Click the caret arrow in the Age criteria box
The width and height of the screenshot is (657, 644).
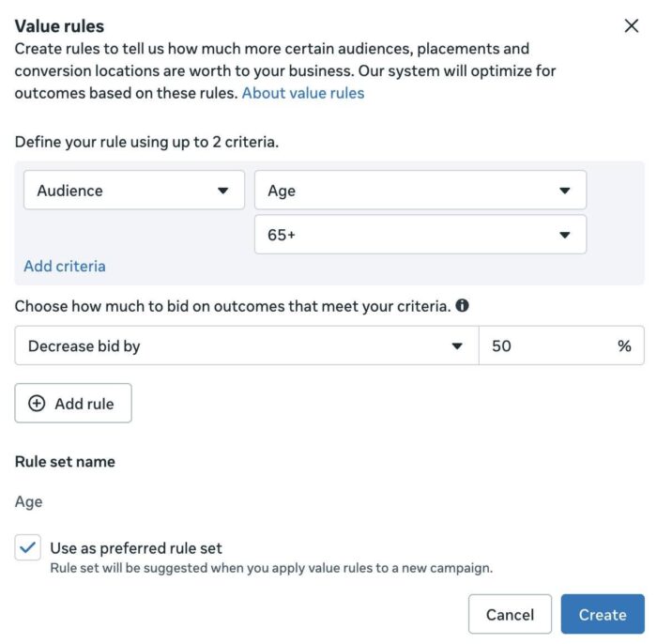pyautogui.click(x=564, y=191)
